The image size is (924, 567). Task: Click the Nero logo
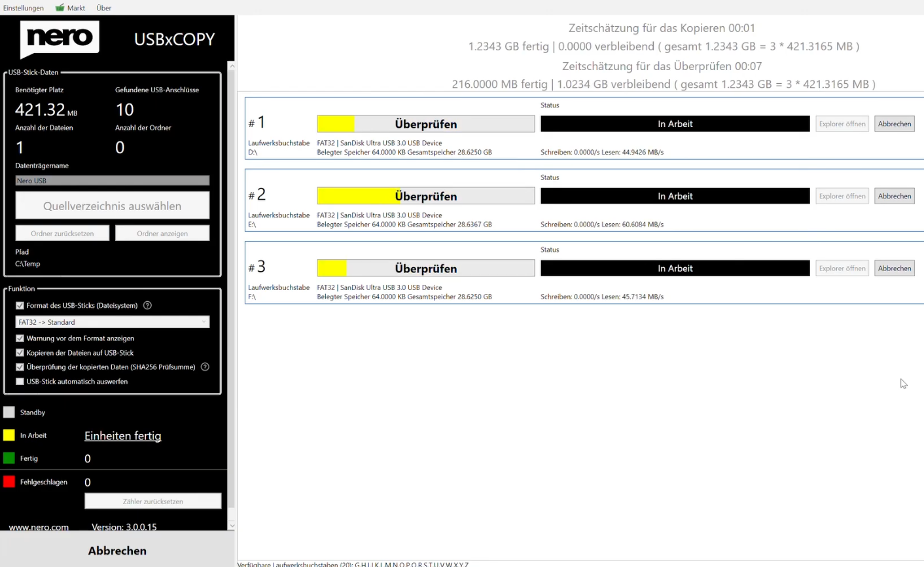pyautogui.click(x=60, y=38)
